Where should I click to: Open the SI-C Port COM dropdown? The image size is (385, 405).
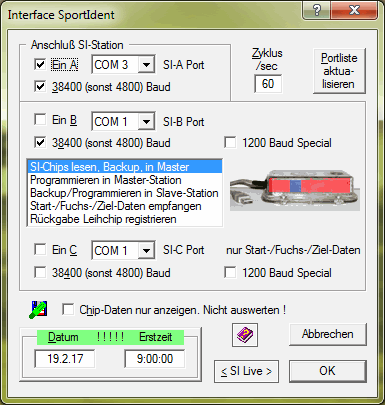pos(146,251)
